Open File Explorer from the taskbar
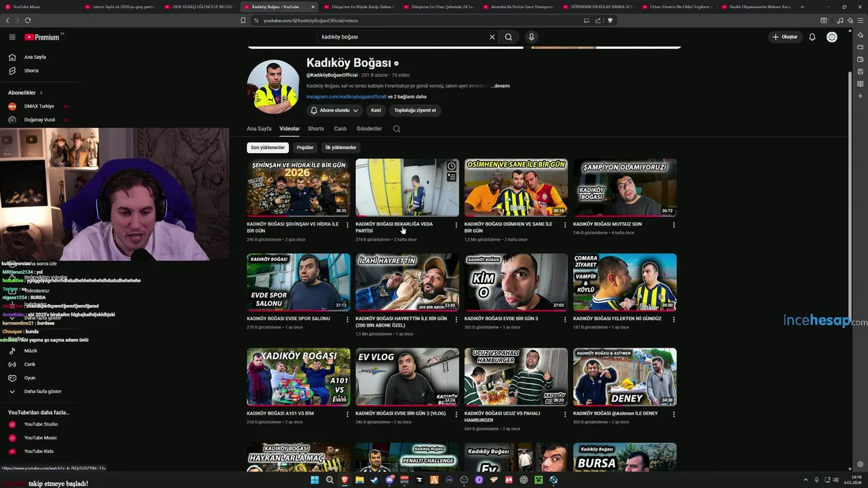 pos(359,480)
